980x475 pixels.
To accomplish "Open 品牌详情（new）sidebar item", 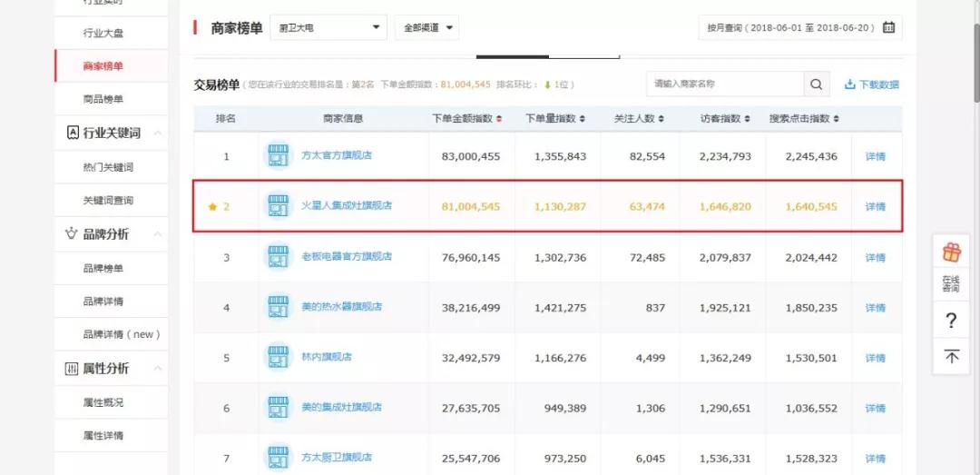I will pos(122,334).
